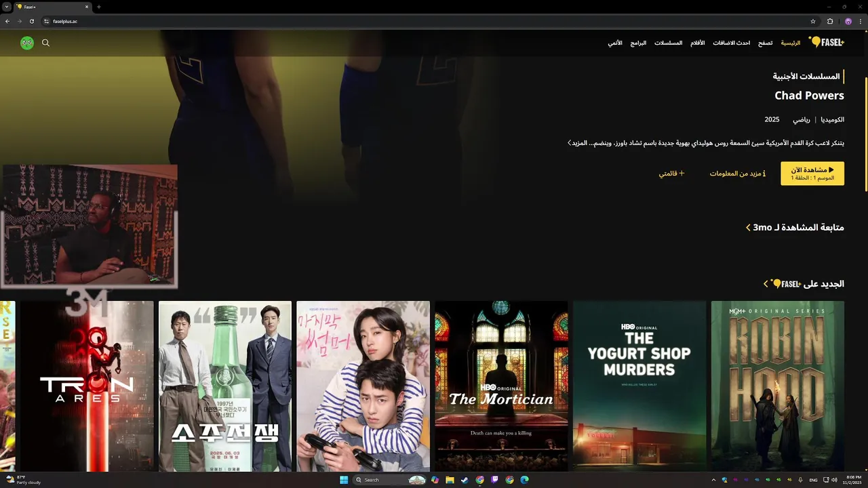Click the رياضي genre label
Screen dimensions: 868x488
[x=802, y=119]
